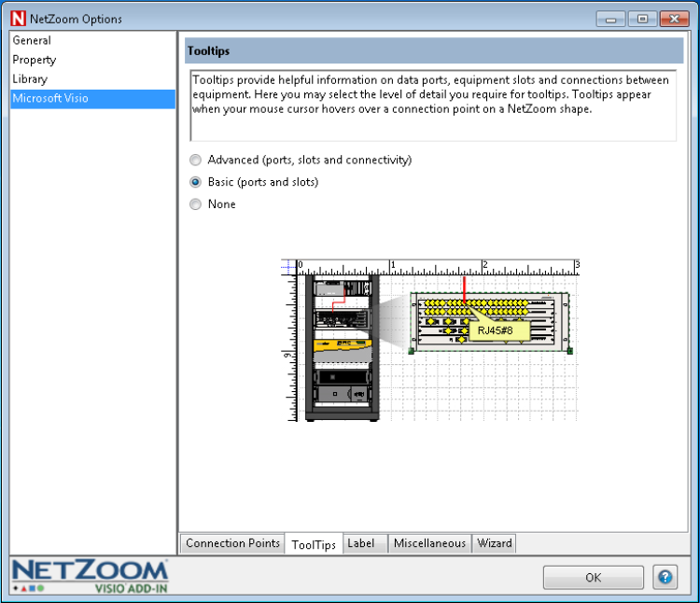This screenshot has width=700, height=603.
Task: Open the Label tab
Action: pyautogui.click(x=364, y=543)
